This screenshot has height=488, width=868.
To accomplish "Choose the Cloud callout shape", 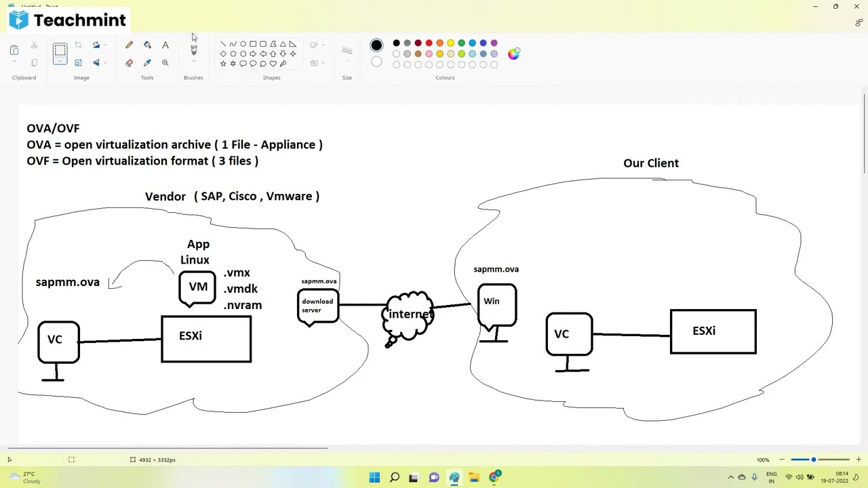I will [x=263, y=64].
